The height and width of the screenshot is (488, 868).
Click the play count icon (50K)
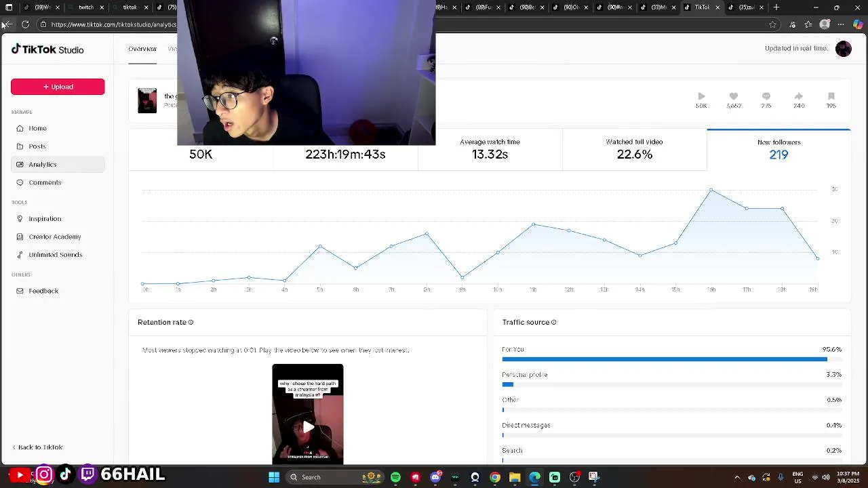pyautogui.click(x=701, y=97)
